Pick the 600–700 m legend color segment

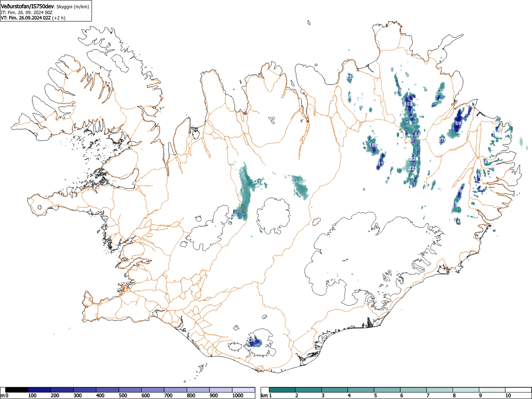[153, 390]
